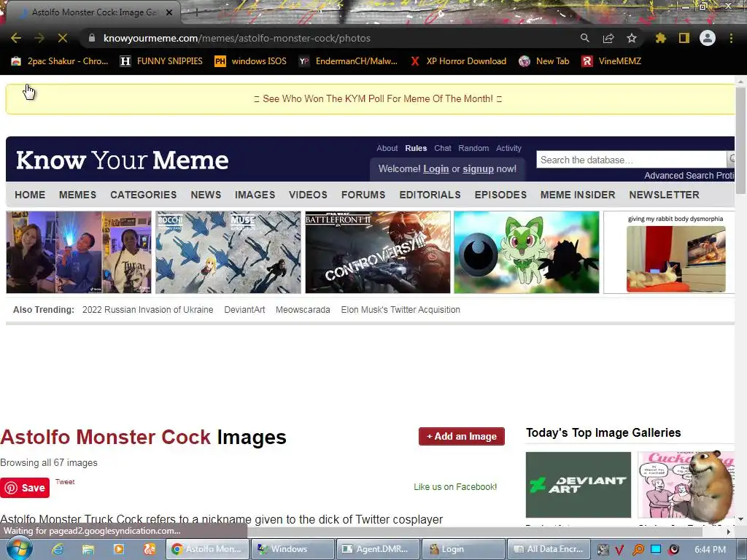Open the VineMEMZ bookmark
Image resolution: width=747 pixels, height=560 pixels.
[x=612, y=61]
